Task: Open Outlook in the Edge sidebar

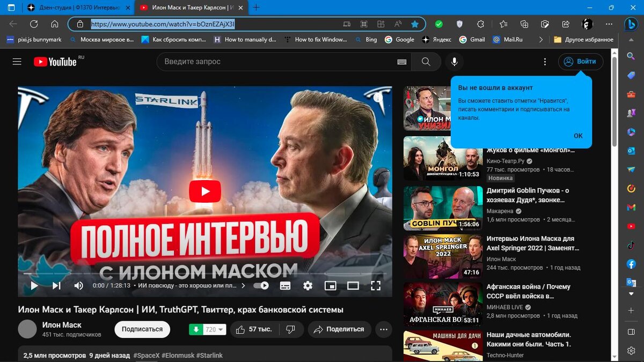Action: coord(631,151)
